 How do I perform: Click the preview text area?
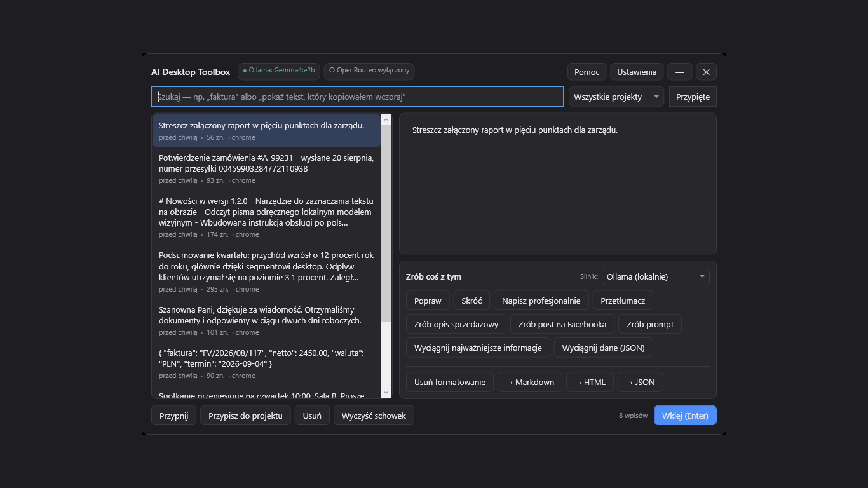pyautogui.click(x=557, y=184)
